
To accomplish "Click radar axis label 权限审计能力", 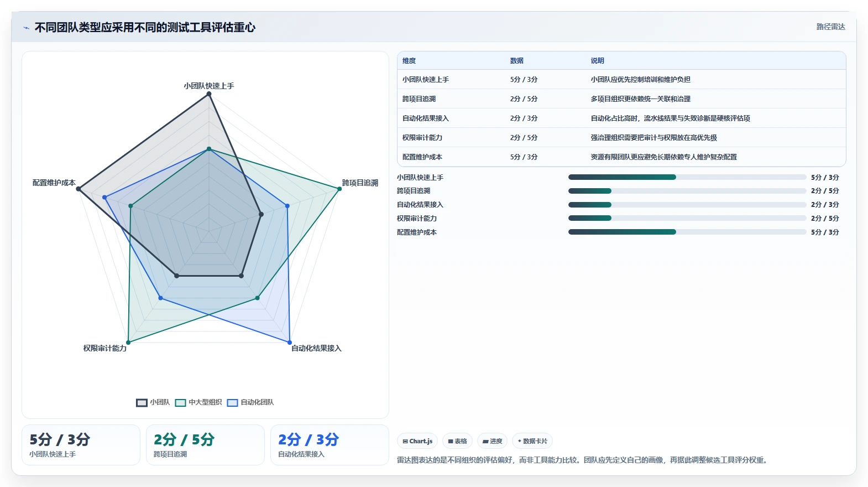I will point(105,348).
